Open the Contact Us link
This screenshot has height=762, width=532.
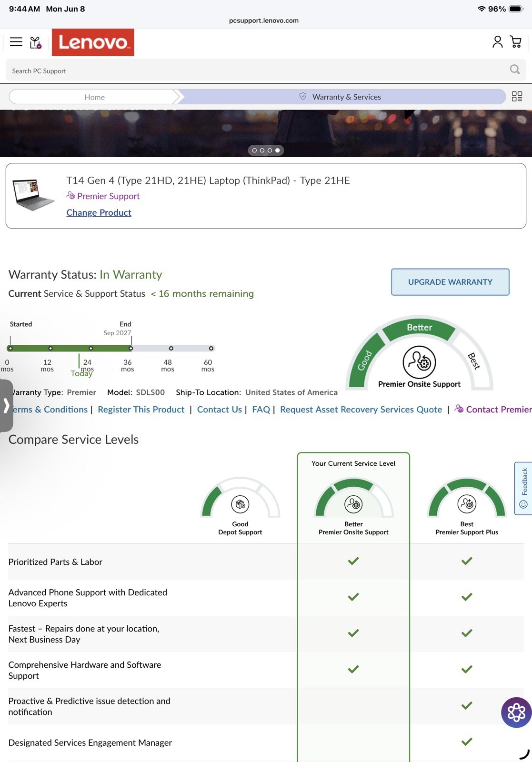(x=220, y=409)
